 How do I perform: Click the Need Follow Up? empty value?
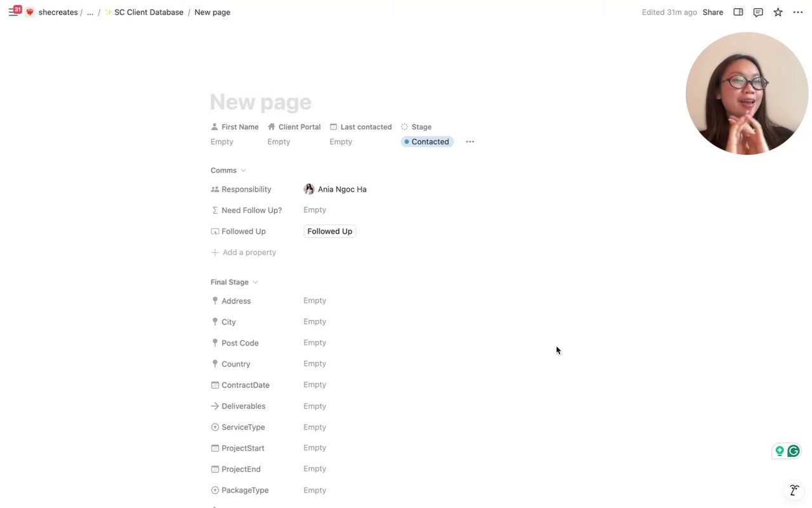(315, 210)
